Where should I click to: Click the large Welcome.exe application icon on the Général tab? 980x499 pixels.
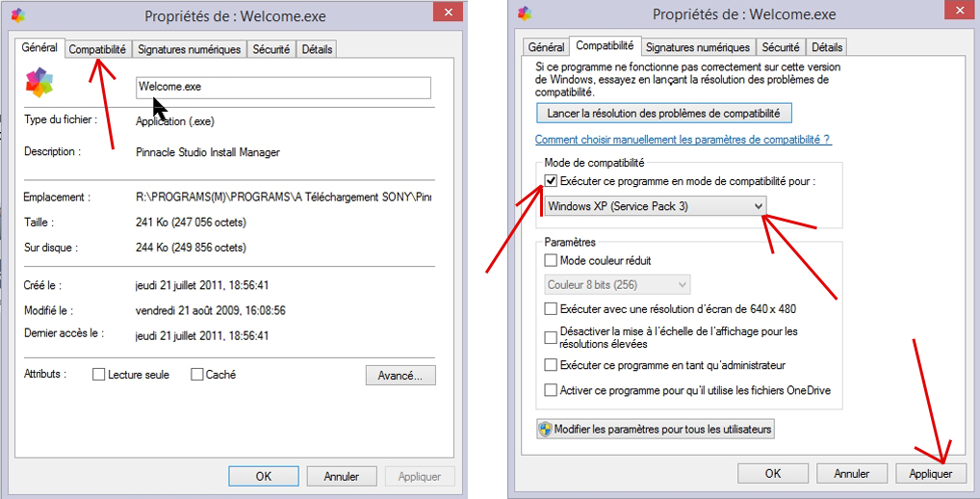[39, 83]
